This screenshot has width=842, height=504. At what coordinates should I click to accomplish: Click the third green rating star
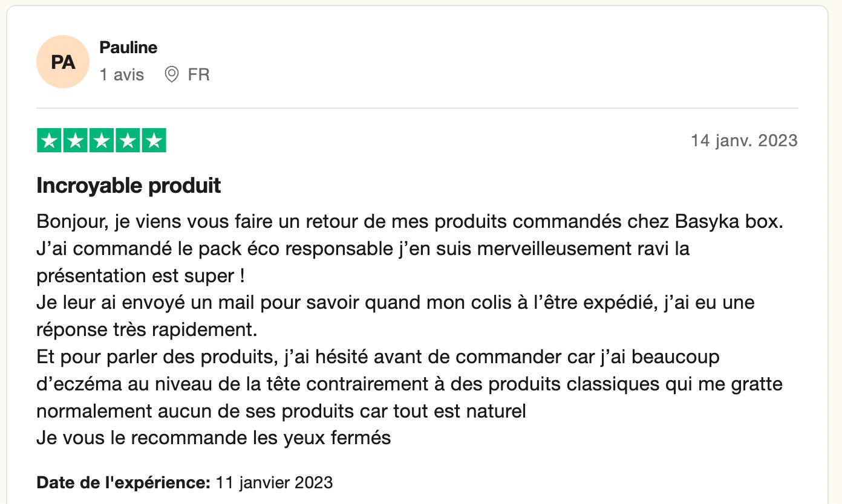click(x=102, y=141)
